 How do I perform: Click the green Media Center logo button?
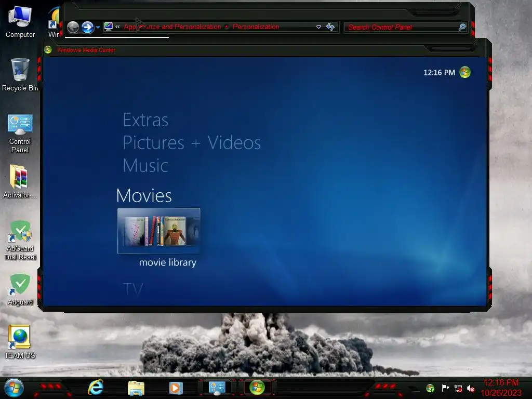[x=465, y=72]
